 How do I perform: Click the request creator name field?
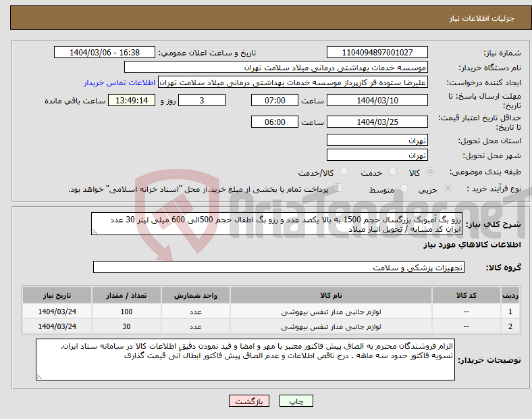click(x=293, y=82)
